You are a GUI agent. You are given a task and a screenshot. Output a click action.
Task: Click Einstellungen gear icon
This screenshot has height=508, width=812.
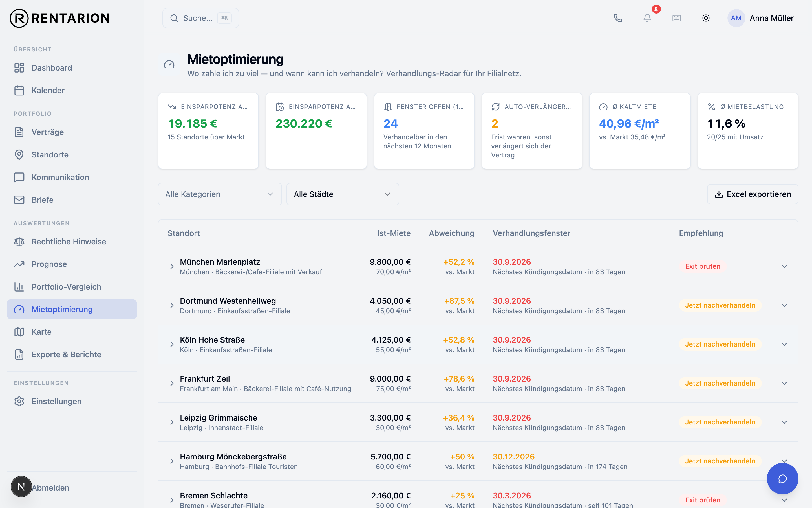tap(19, 401)
